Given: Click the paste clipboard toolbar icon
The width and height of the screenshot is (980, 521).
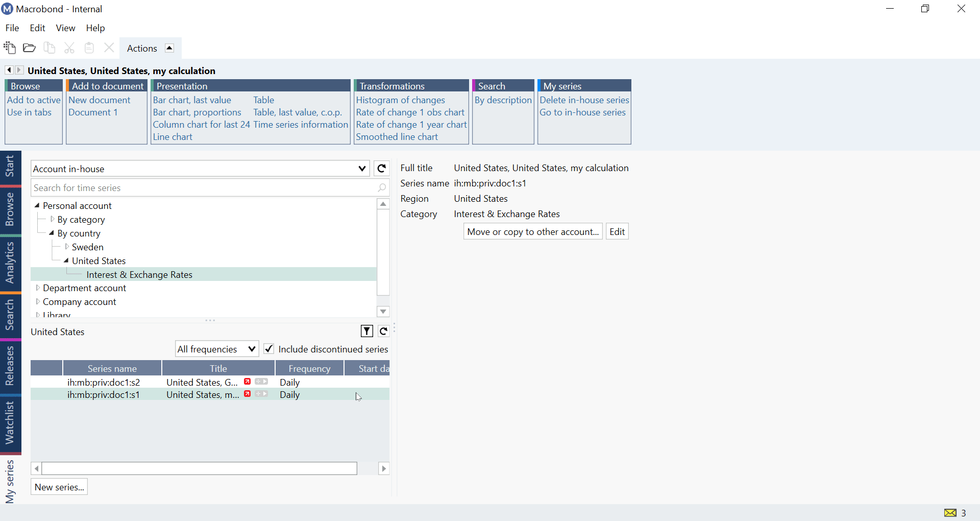Looking at the screenshot, I should (89, 48).
